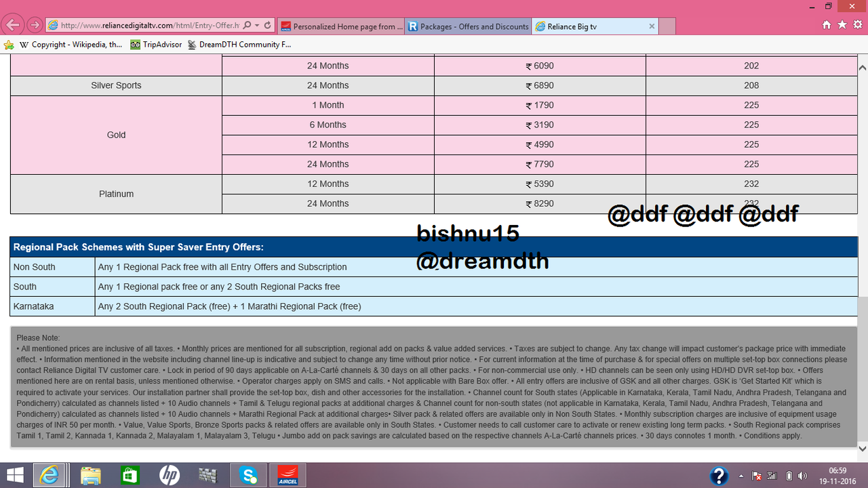This screenshot has height=488, width=868.
Task: Check the battery status tray icon
Action: (788, 476)
